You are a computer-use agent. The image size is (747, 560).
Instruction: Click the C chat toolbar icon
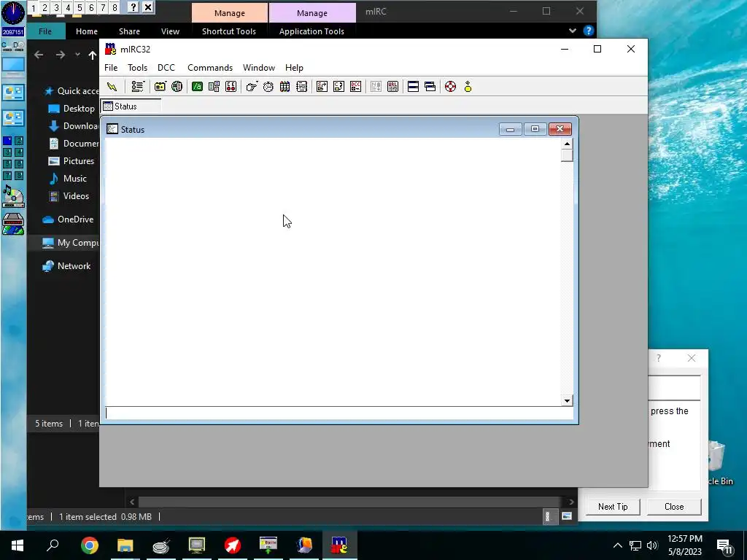click(x=338, y=87)
